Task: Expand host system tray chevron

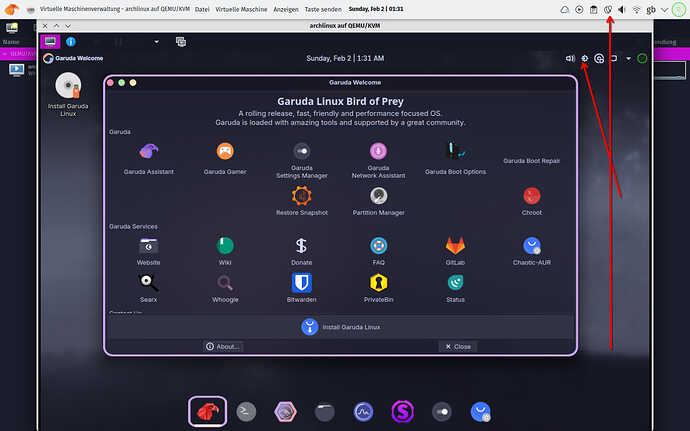Action: (x=665, y=10)
